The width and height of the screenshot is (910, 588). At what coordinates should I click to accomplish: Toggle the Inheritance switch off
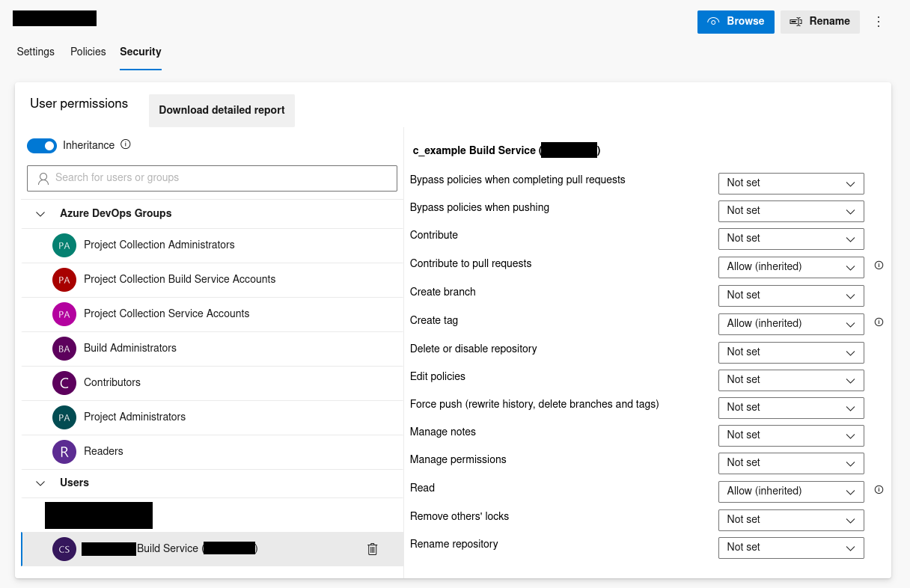point(42,146)
